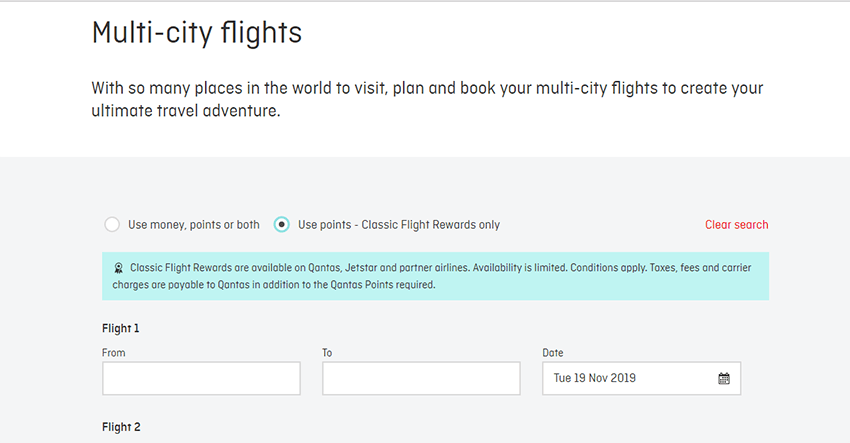Click the 'Flight 1' section heading
The height and width of the screenshot is (443, 850).
(x=121, y=328)
